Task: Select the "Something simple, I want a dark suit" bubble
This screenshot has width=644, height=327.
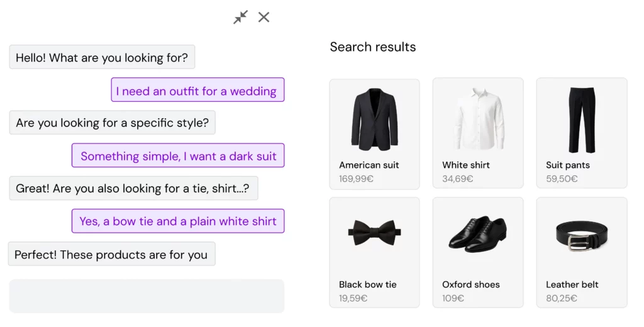Action: 178,156
